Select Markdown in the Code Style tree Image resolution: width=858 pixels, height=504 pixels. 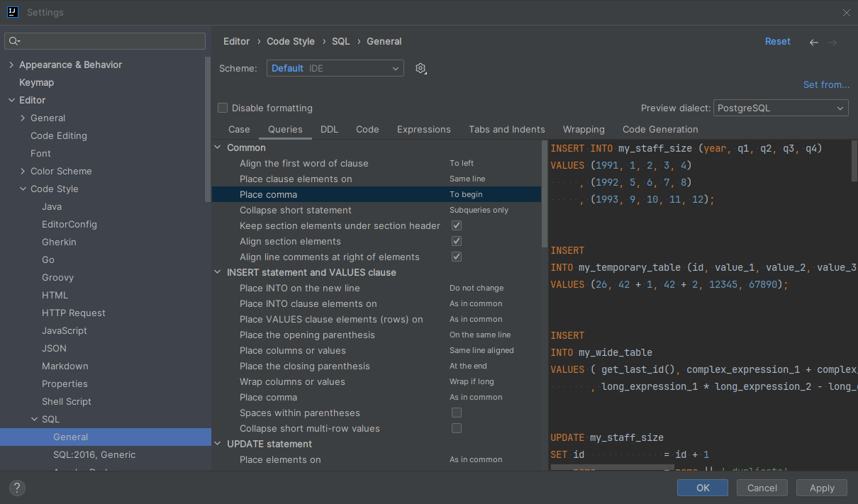(65, 366)
